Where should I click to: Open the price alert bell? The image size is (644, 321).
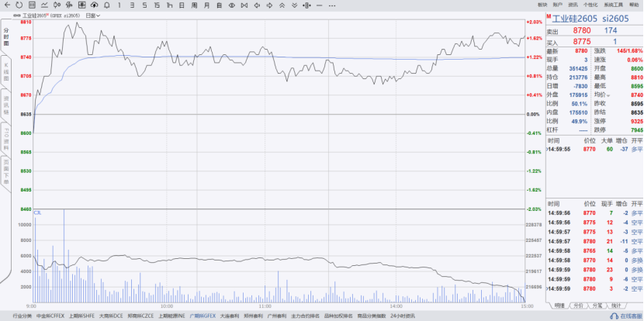pyautogui.click(x=107, y=5)
